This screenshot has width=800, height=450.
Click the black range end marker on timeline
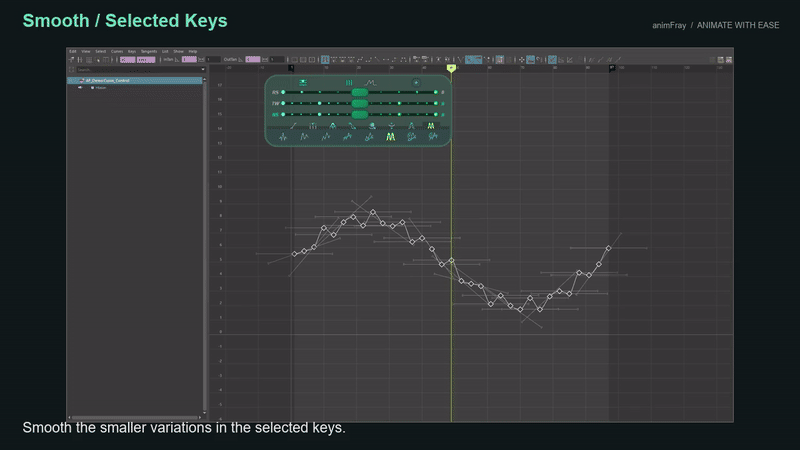coord(612,68)
